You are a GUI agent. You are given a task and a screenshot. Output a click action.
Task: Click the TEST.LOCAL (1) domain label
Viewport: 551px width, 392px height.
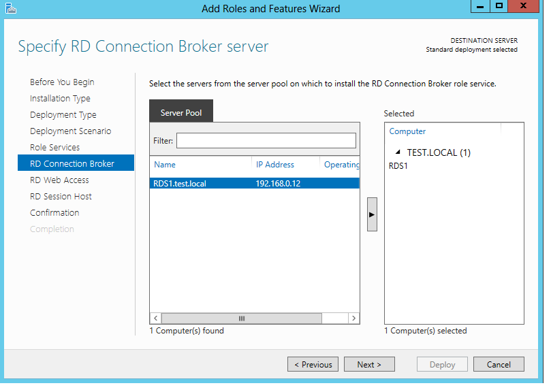(439, 152)
